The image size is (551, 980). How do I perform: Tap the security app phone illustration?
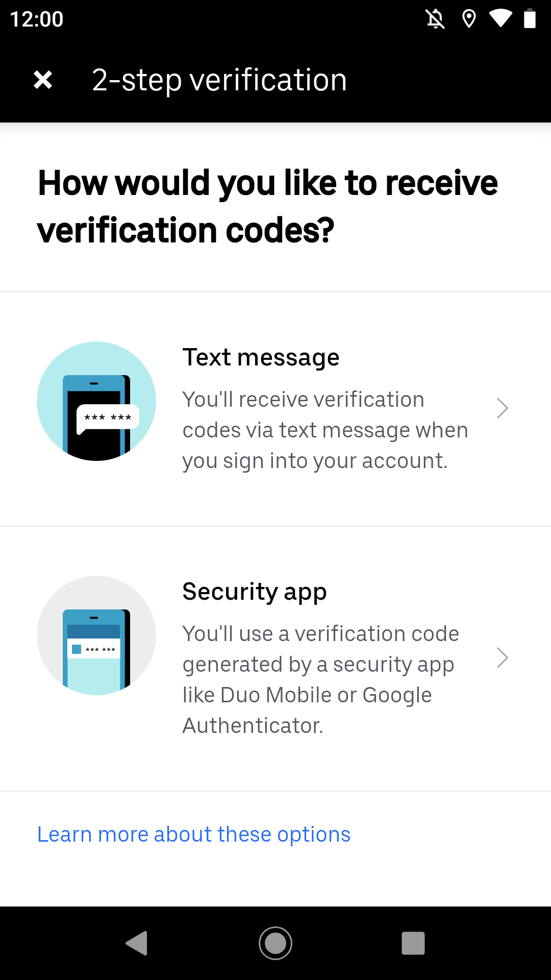96,635
